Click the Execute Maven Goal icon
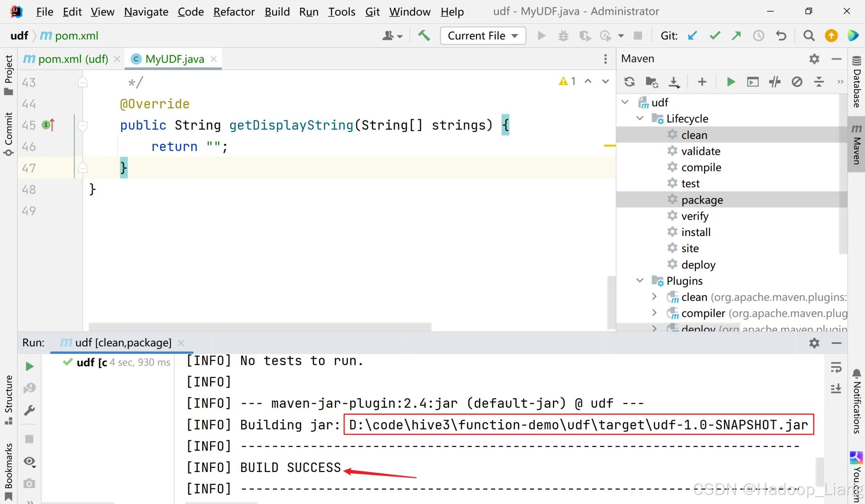The width and height of the screenshot is (865, 504). coord(753,82)
